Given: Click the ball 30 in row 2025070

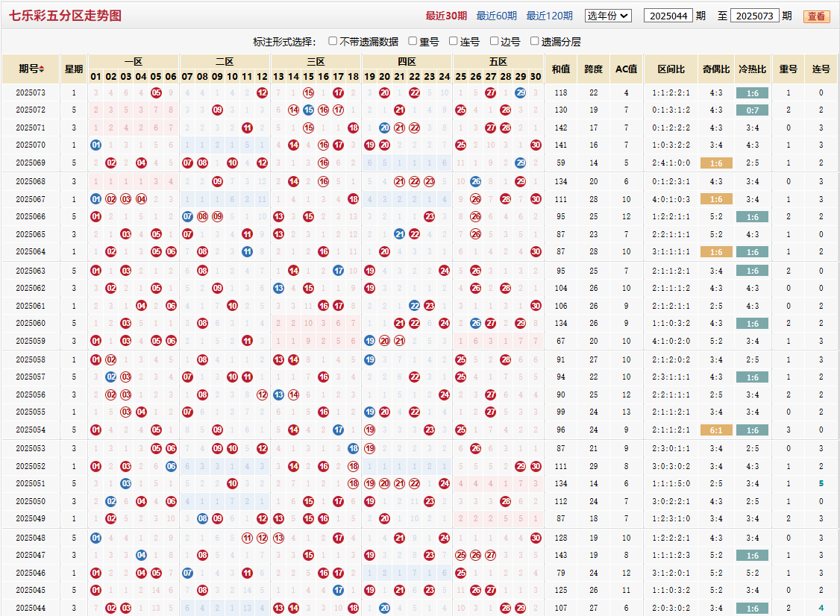Looking at the screenshot, I should (535, 145).
